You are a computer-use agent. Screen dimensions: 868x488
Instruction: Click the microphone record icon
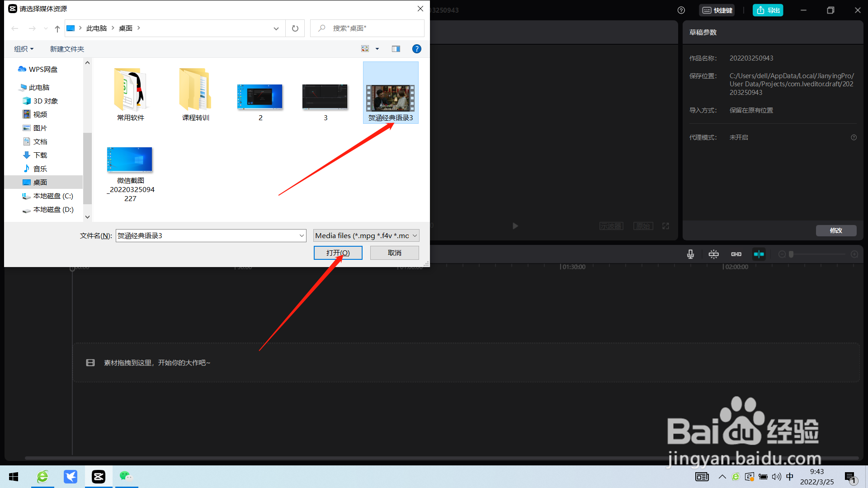[x=690, y=254]
